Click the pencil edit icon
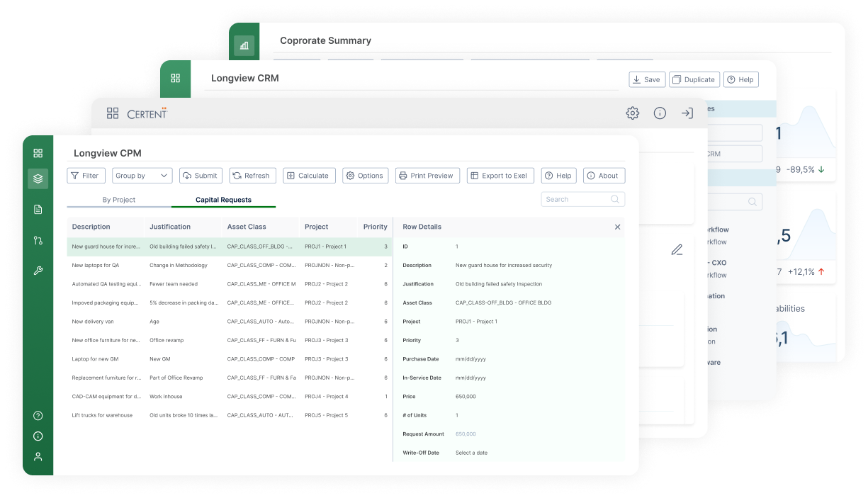868x498 pixels. click(677, 249)
